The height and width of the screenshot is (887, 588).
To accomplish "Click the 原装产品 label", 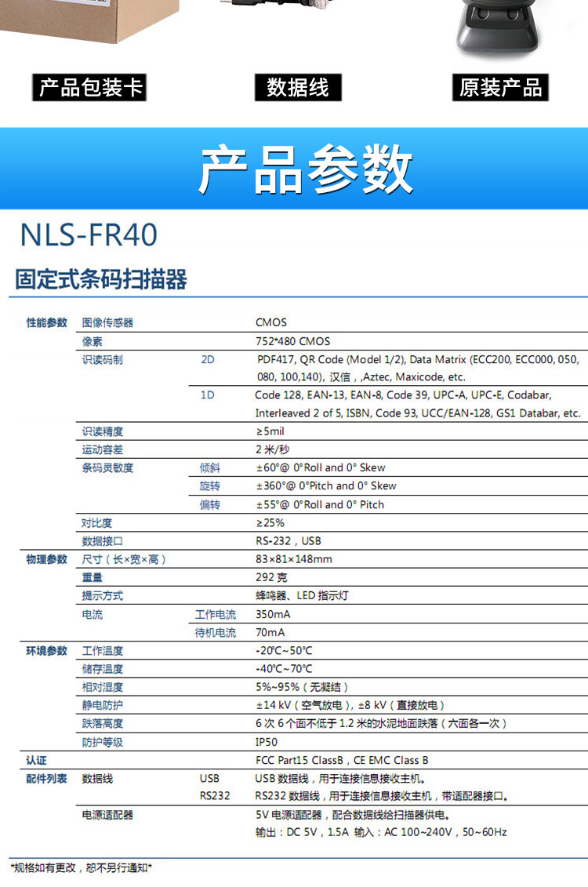I will [500, 88].
